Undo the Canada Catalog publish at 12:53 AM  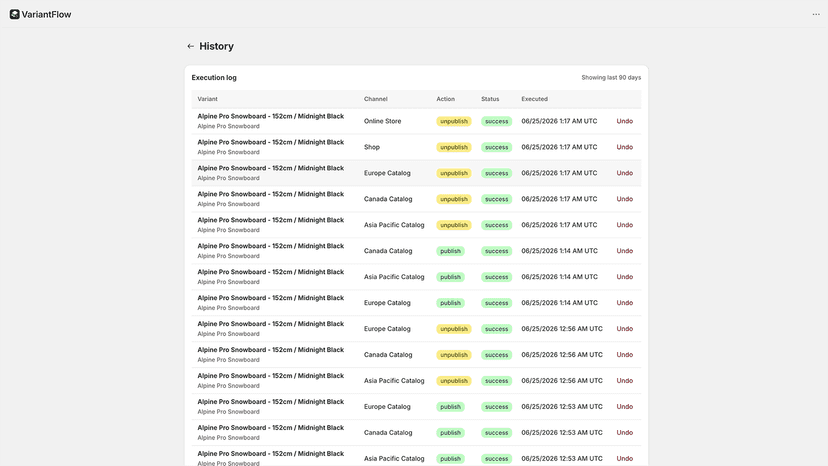pos(624,432)
